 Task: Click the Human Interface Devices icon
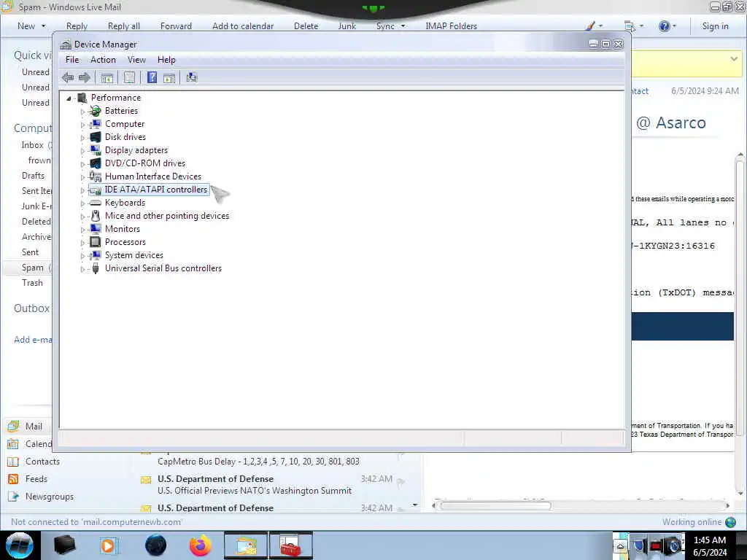96,176
